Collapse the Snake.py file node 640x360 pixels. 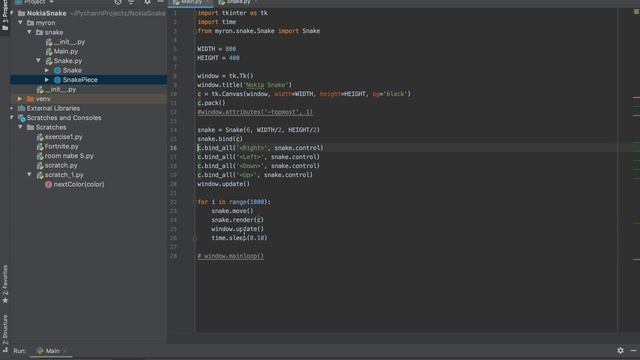(38, 61)
